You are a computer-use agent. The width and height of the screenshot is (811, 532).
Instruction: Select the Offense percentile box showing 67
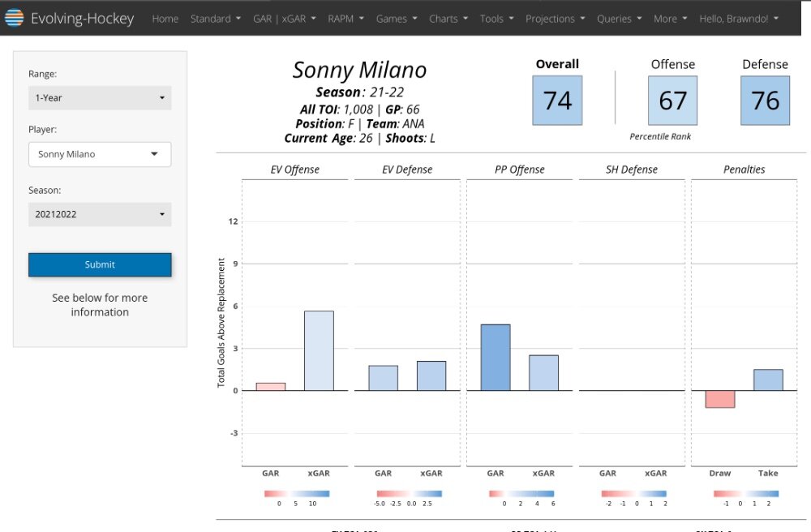(x=673, y=101)
